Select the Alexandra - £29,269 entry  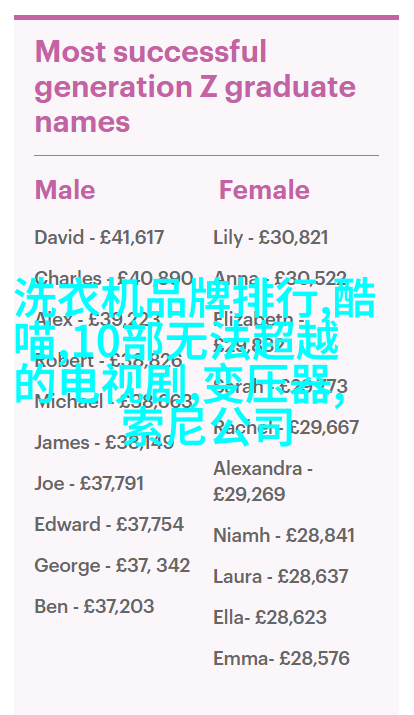[263, 482]
